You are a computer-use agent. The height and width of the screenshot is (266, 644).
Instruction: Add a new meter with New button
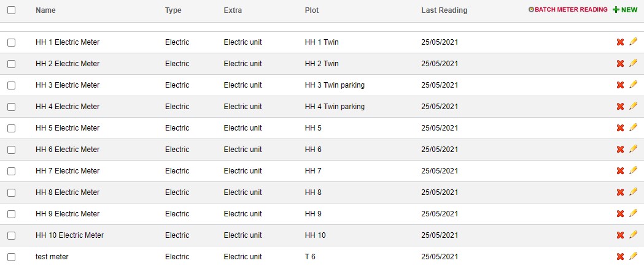[x=625, y=10]
